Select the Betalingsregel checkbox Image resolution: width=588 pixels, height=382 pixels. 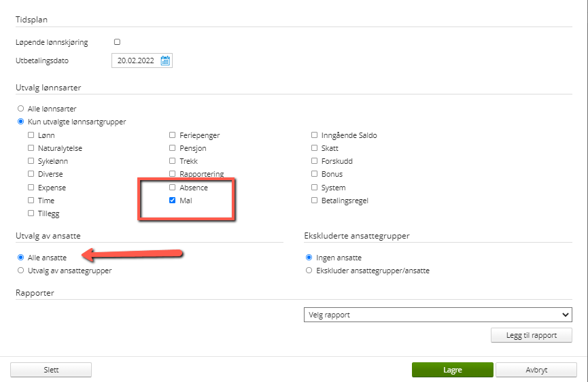[x=315, y=201]
